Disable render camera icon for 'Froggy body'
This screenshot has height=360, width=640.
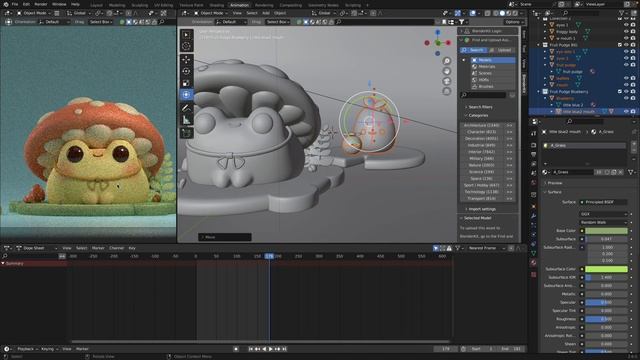click(633, 31)
